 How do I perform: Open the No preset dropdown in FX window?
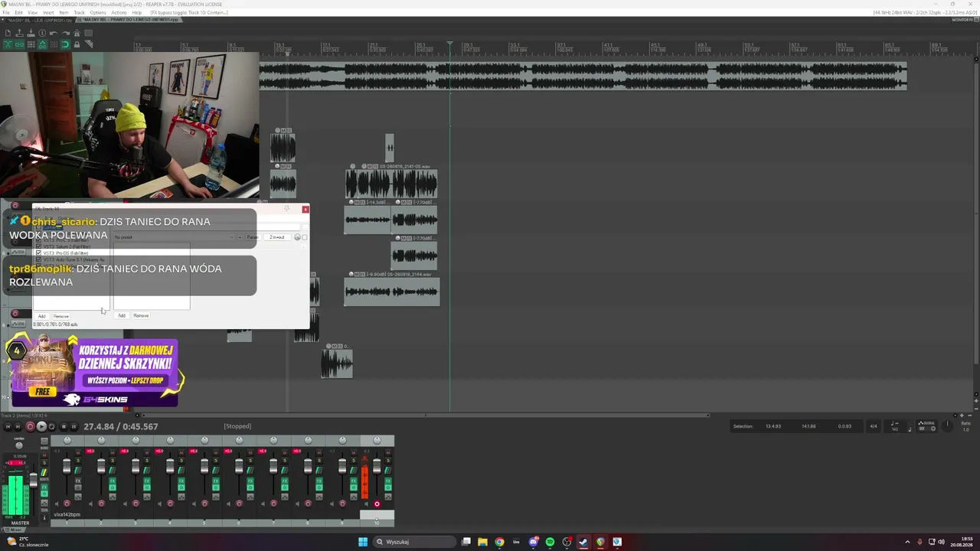click(x=174, y=237)
